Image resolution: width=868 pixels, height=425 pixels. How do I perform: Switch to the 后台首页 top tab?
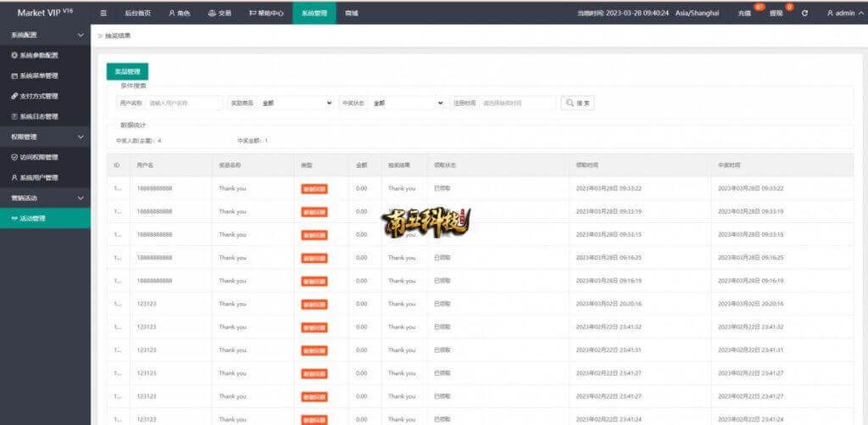click(137, 14)
